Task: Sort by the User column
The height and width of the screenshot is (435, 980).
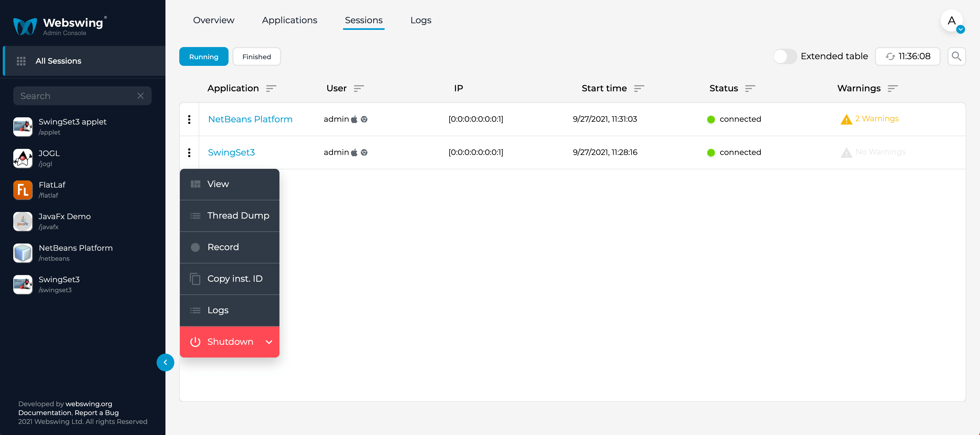Action: click(x=359, y=88)
